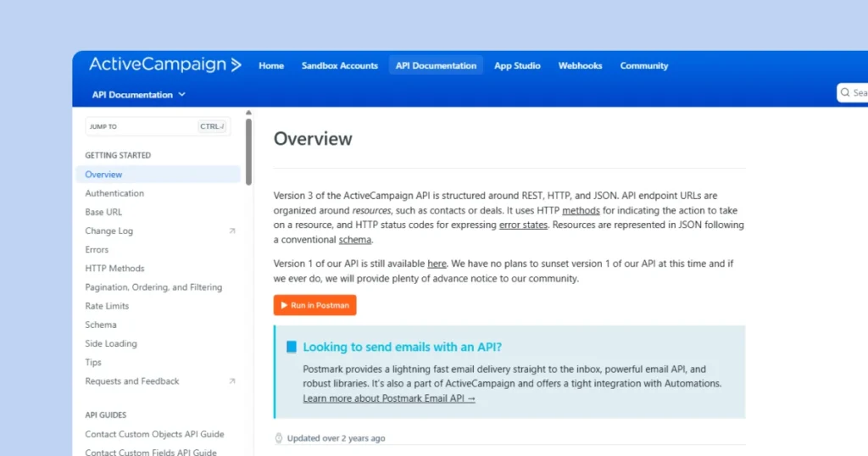Focus the Jump To input field
Viewport: 868px width, 456px height.
(158, 126)
